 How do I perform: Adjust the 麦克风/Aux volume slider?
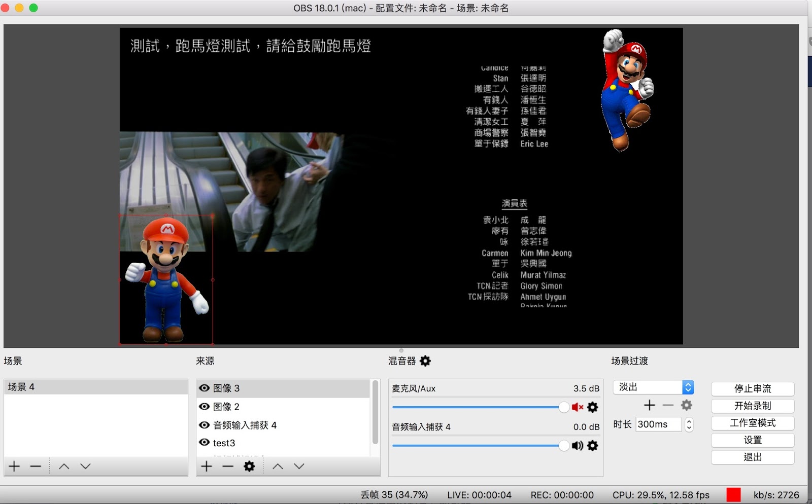tap(481, 407)
